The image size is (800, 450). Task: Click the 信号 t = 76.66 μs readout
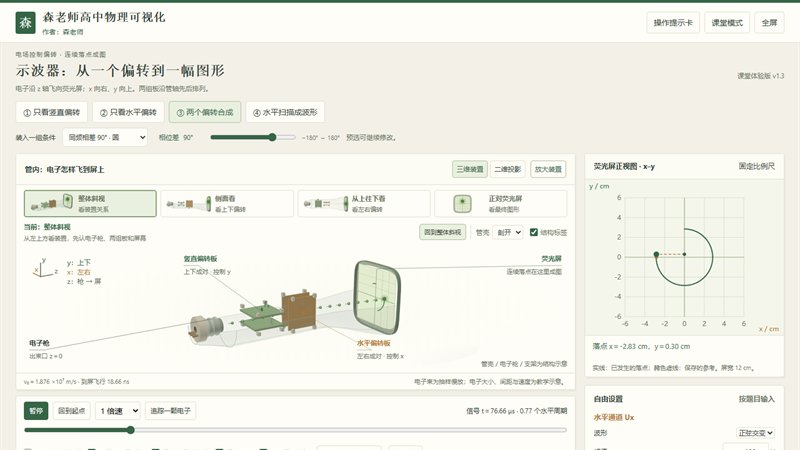click(516, 411)
